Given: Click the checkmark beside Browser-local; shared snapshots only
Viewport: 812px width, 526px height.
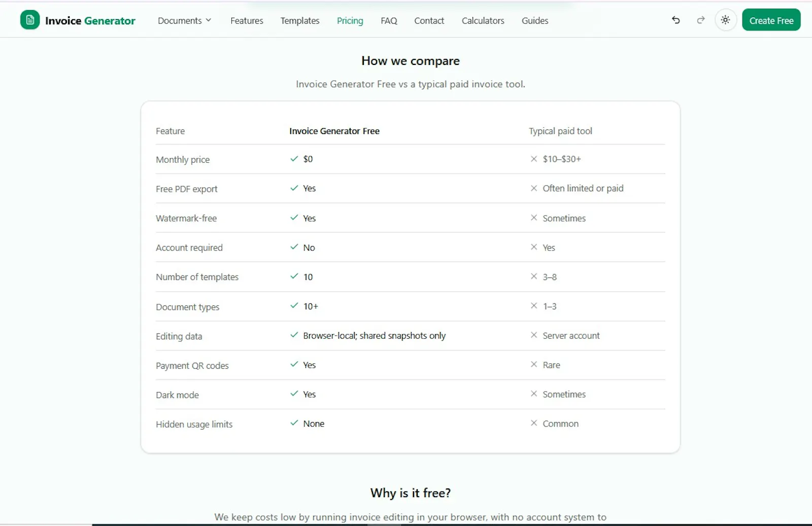Looking at the screenshot, I should 294,335.
